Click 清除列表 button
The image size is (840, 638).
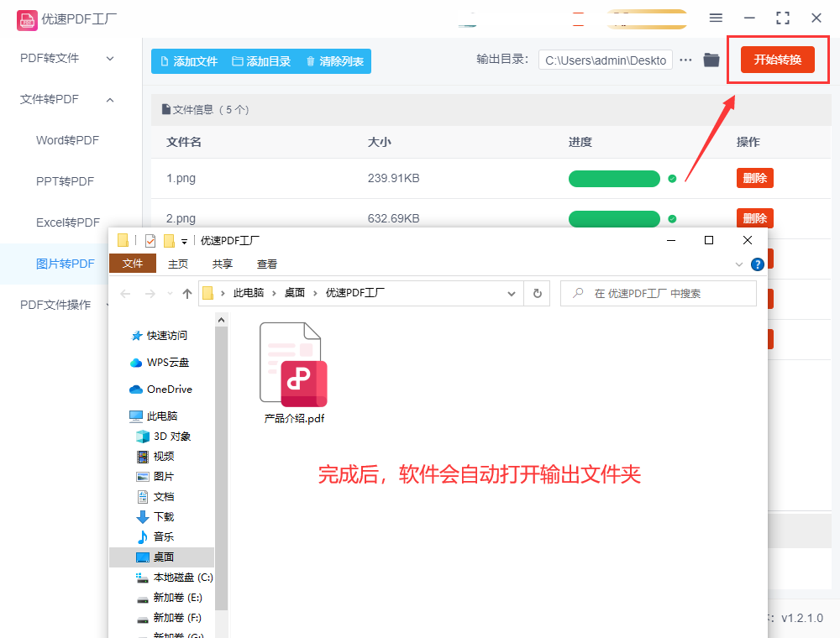(335, 61)
